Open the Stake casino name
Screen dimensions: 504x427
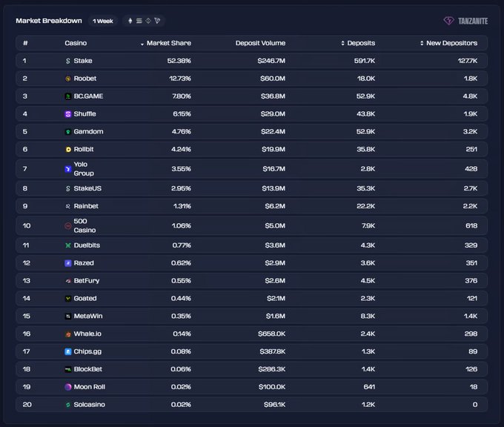pyautogui.click(x=83, y=61)
